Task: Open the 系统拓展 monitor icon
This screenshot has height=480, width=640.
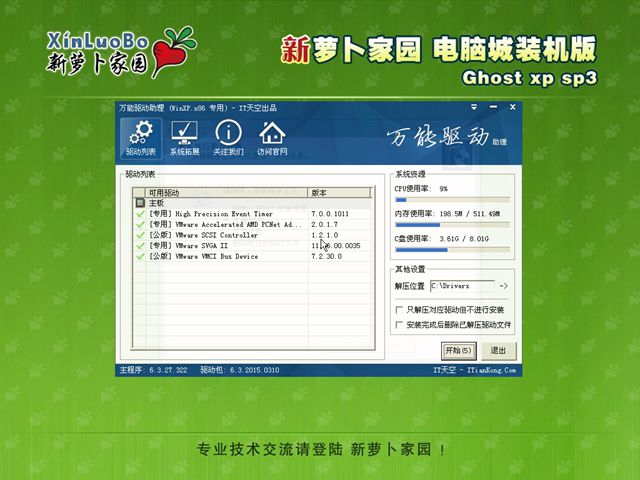Action: [x=184, y=139]
